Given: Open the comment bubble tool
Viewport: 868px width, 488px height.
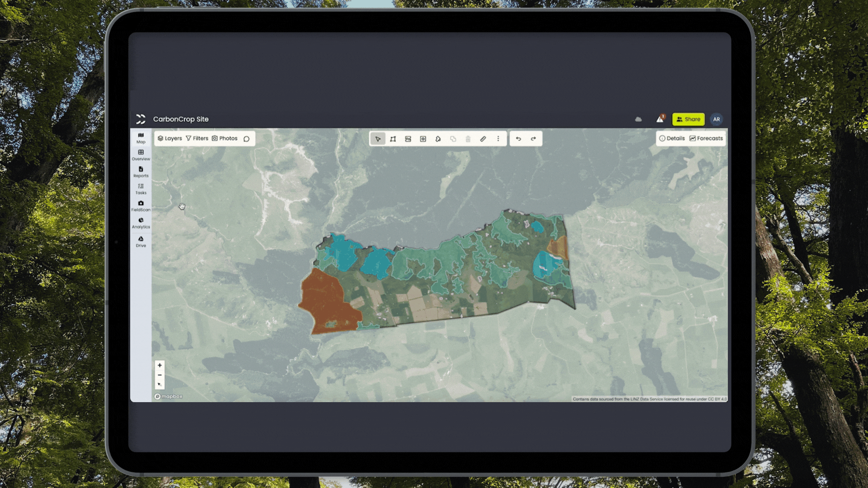Looking at the screenshot, I should [x=246, y=139].
